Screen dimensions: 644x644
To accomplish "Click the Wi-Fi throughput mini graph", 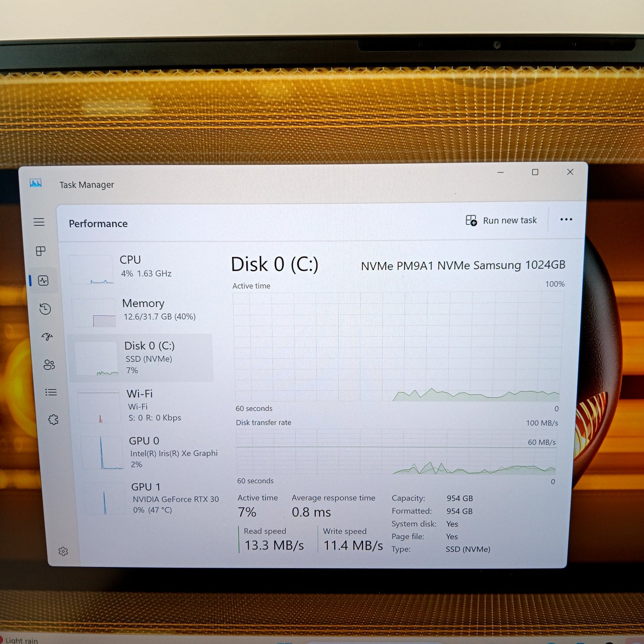I will pyautogui.click(x=99, y=407).
